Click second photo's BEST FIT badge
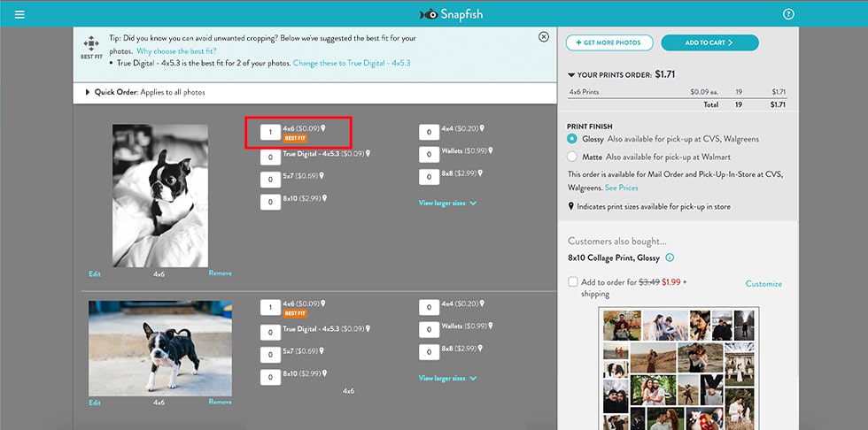 295,313
